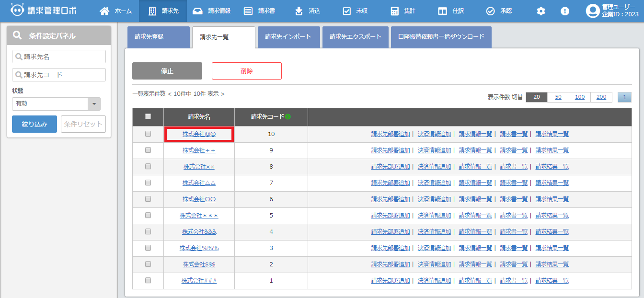Expand the 状態 status dropdown
This screenshot has width=644, height=298.
click(94, 103)
